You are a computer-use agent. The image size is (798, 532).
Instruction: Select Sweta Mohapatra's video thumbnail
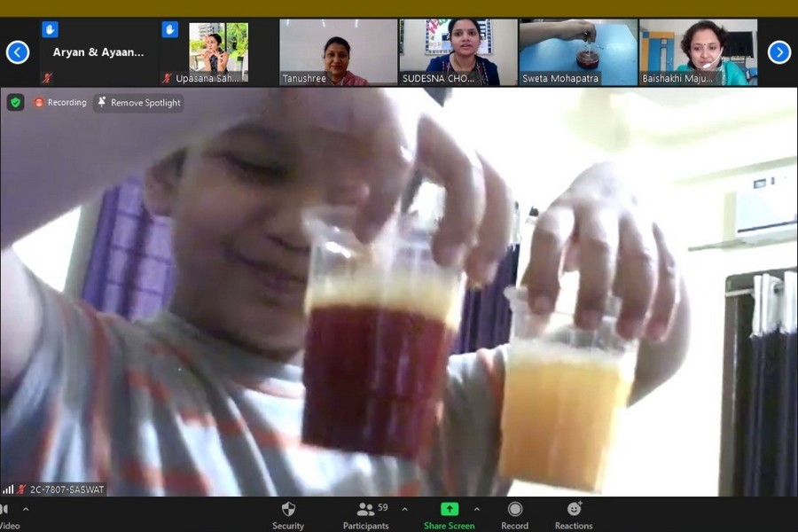pos(577,52)
